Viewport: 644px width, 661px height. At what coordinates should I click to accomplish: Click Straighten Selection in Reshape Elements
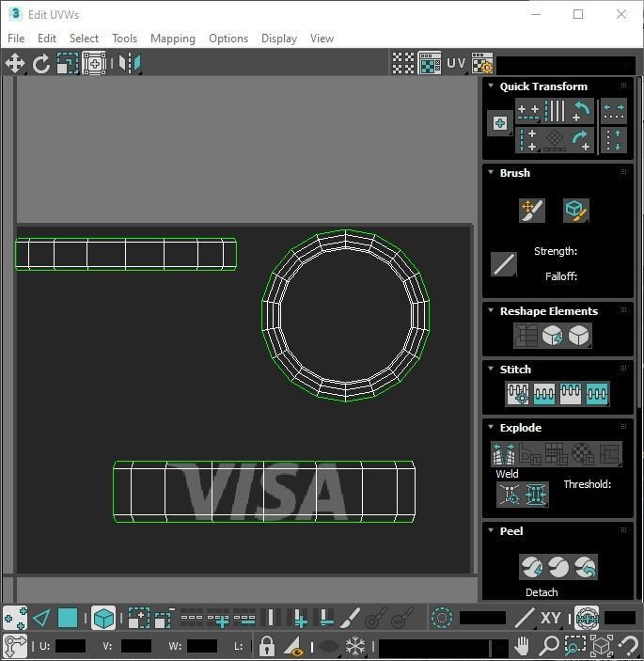(x=526, y=336)
